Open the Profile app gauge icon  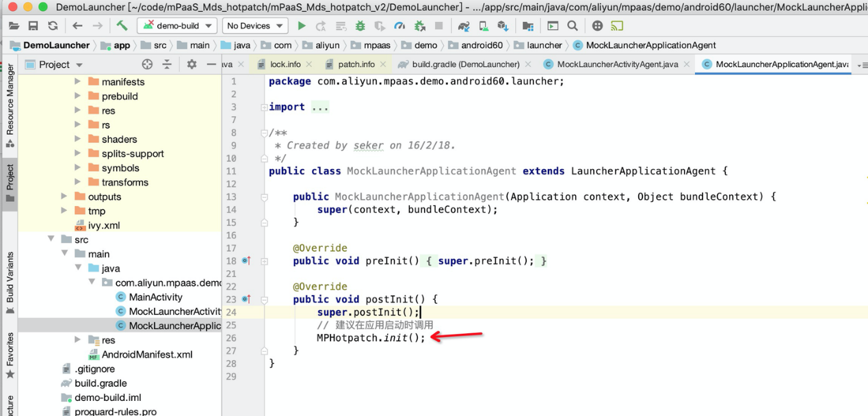coord(400,26)
